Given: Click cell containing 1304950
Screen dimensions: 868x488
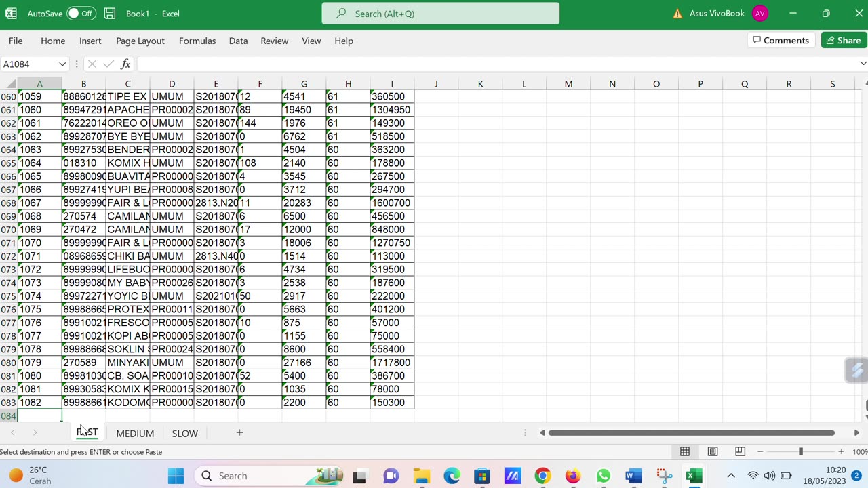Looking at the screenshot, I should tap(392, 110).
